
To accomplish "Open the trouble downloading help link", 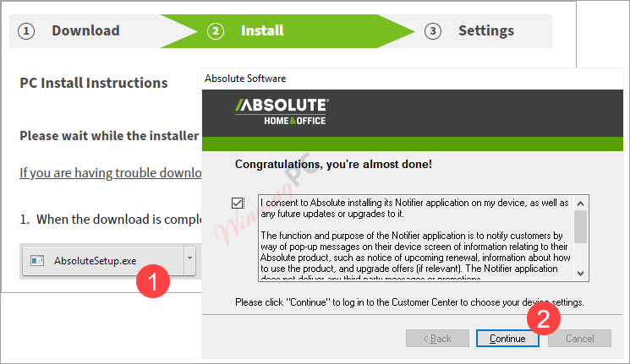I will 111,173.
